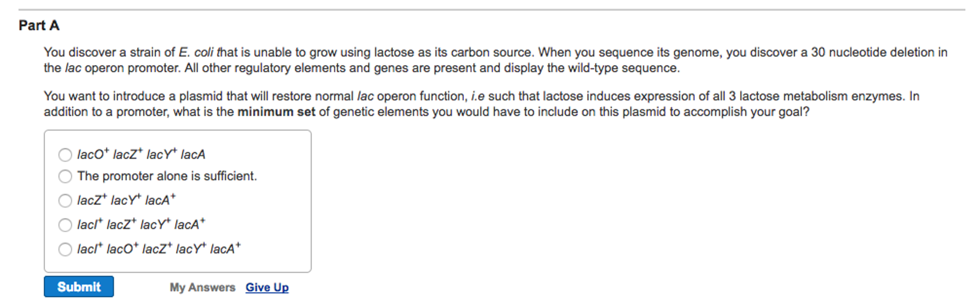Select the first answer option lacO+ lacZ+ lacY+ lacA
980x306 pixels.
65,154
